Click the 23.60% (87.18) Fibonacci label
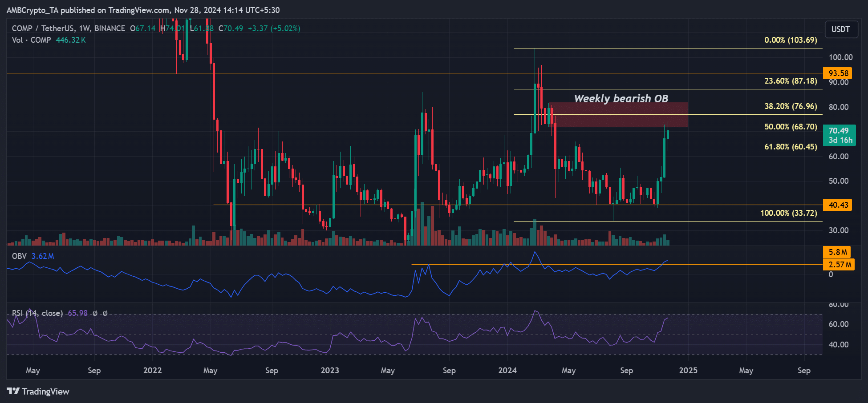Viewport: 868px width, 403px height. click(x=791, y=81)
